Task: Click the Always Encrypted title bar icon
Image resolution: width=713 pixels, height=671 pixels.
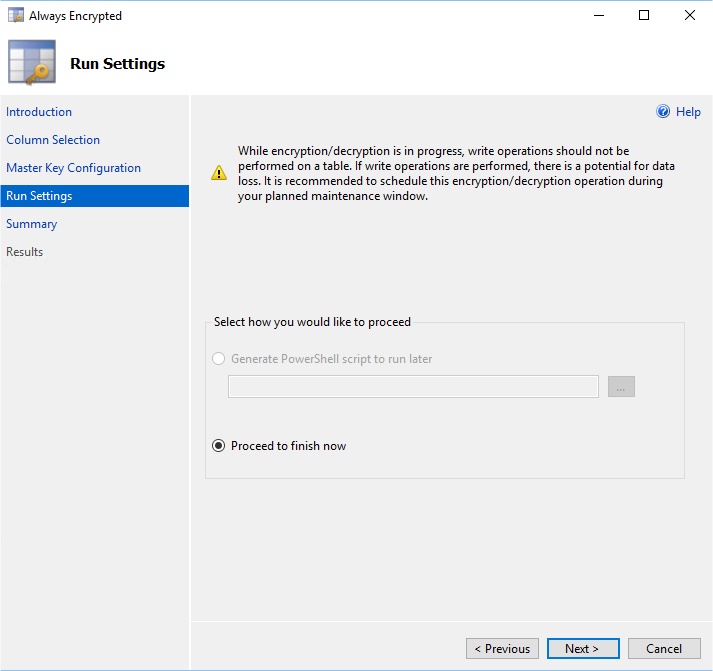Action: point(16,16)
